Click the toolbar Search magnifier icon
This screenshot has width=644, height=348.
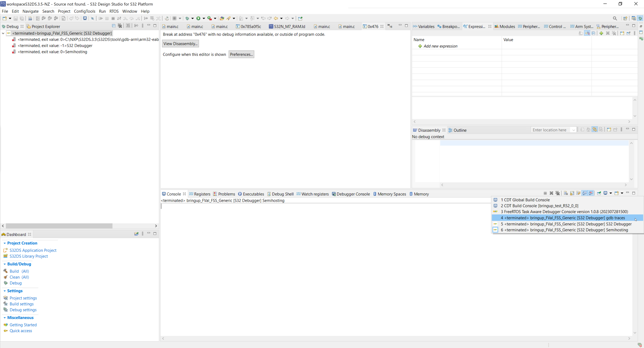(615, 18)
